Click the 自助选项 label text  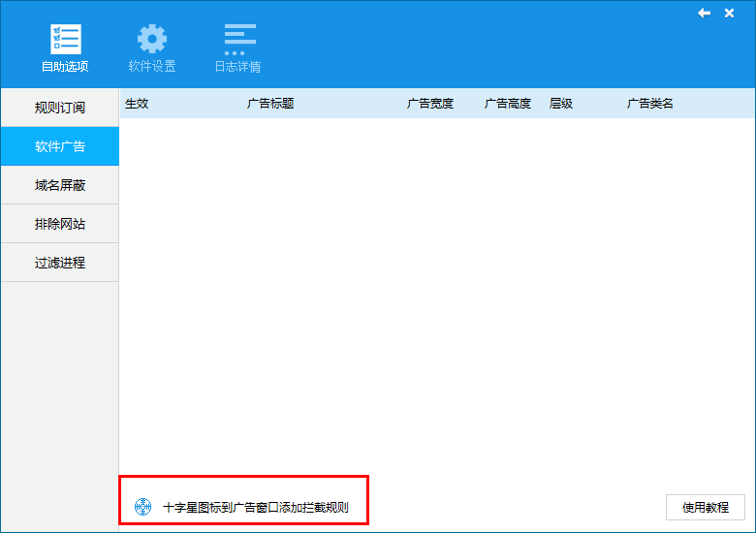pos(65,67)
